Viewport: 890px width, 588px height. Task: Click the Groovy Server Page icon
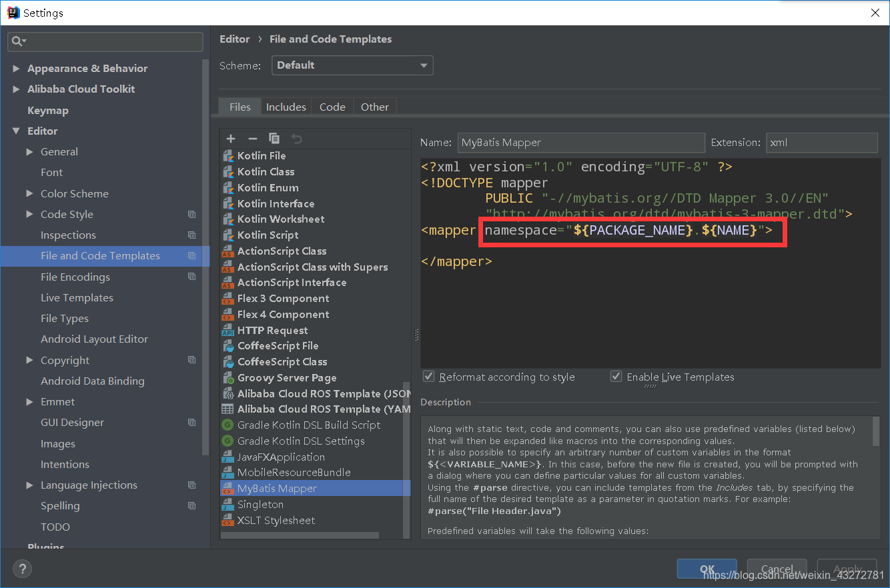coord(228,378)
